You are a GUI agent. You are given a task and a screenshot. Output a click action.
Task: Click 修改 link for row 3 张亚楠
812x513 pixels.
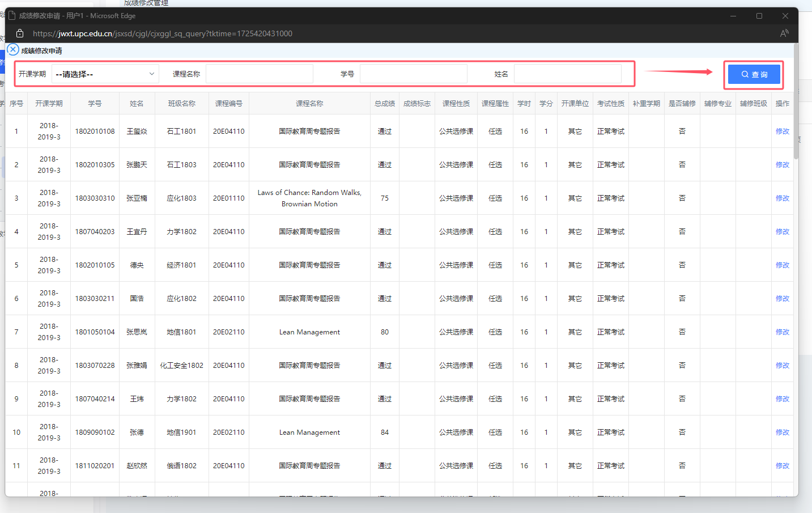tap(782, 198)
